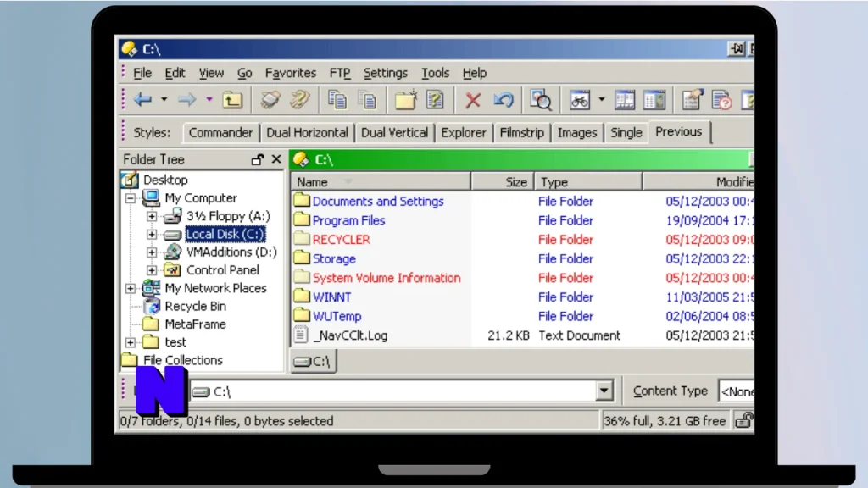
Task: Expand the test folder tree node
Action: tap(130, 342)
